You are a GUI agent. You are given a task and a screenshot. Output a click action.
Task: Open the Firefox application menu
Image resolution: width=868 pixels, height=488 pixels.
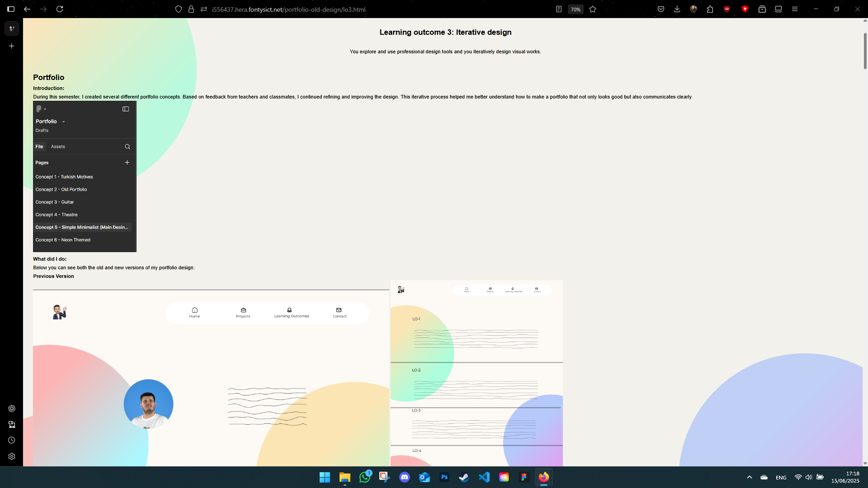point(795,9)
